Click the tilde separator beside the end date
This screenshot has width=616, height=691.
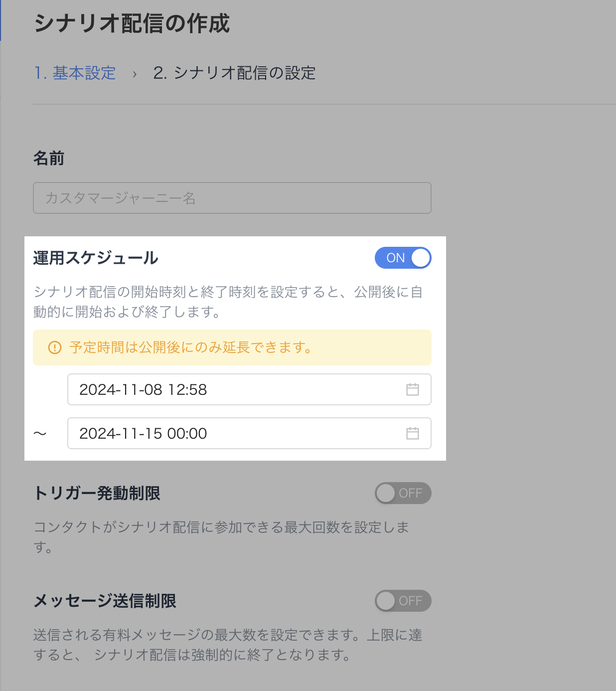[40, 433]
